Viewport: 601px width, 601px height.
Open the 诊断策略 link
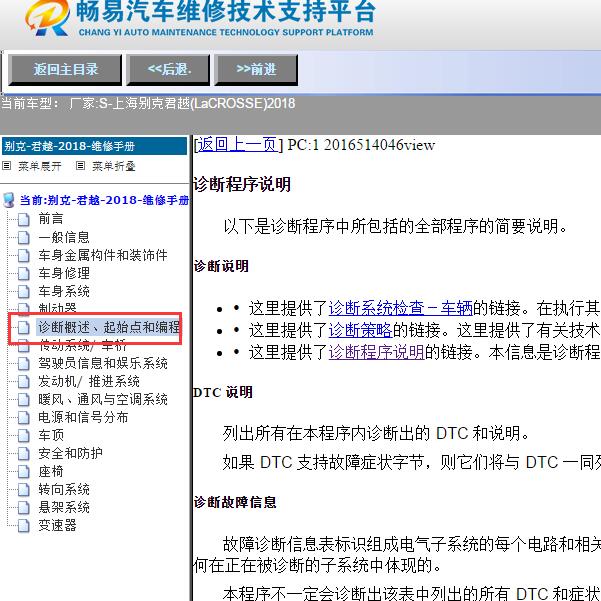click(x=360, y=330)
